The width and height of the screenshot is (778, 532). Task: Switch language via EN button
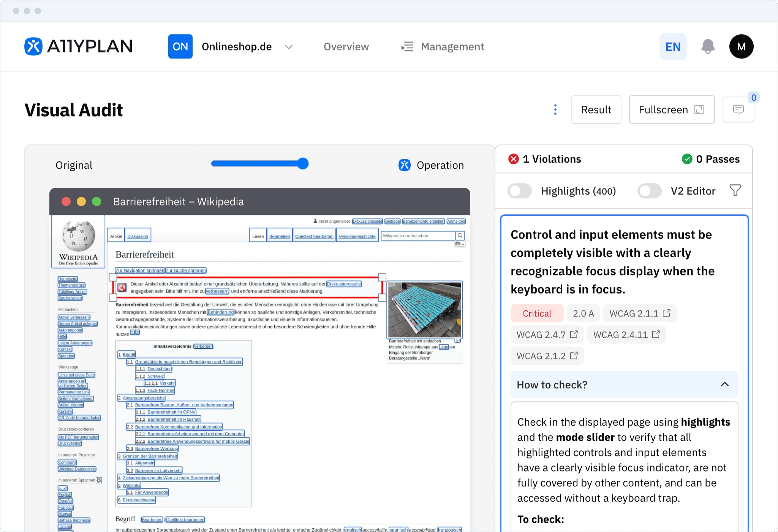(673, 47)
